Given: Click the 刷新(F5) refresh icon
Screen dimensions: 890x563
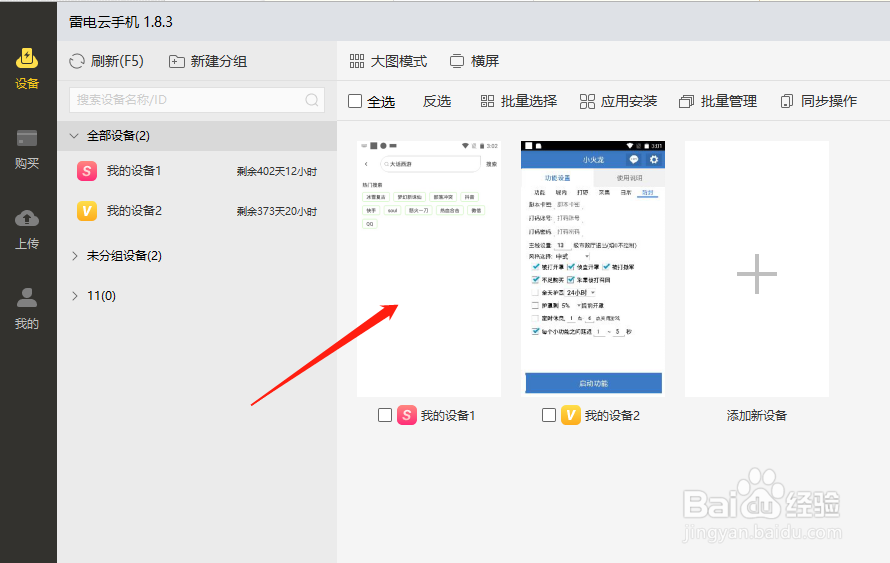Looking at the screenshot, I should pos(77,61).
